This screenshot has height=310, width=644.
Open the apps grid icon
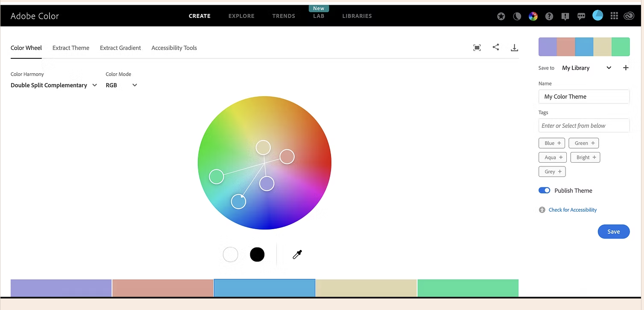click(x=614, y=16)
